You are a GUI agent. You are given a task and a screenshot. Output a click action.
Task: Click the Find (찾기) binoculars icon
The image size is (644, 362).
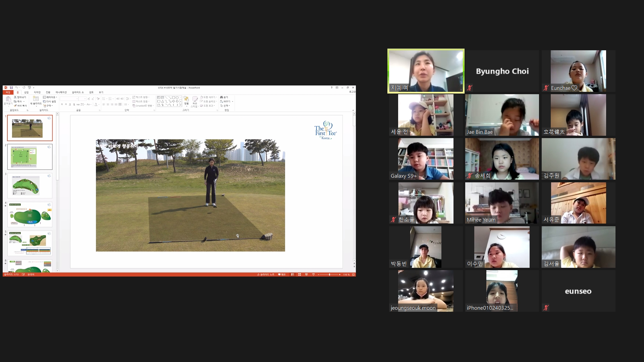222,97
